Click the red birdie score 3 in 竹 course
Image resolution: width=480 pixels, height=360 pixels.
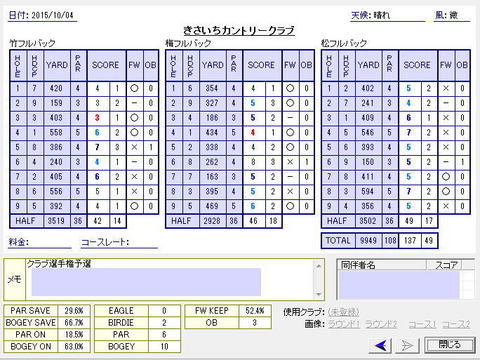(x=97, y=118)
